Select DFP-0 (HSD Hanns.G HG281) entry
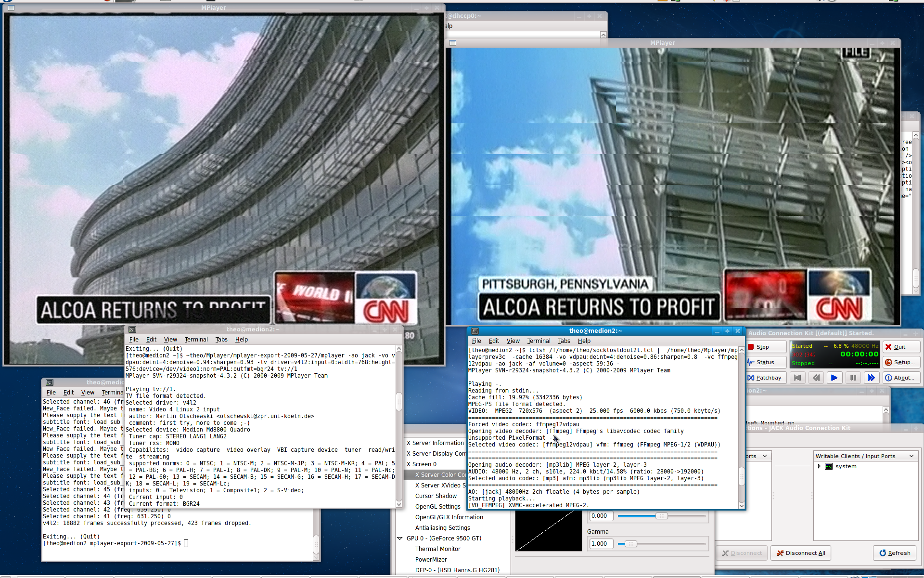 [x=457, y=570]
